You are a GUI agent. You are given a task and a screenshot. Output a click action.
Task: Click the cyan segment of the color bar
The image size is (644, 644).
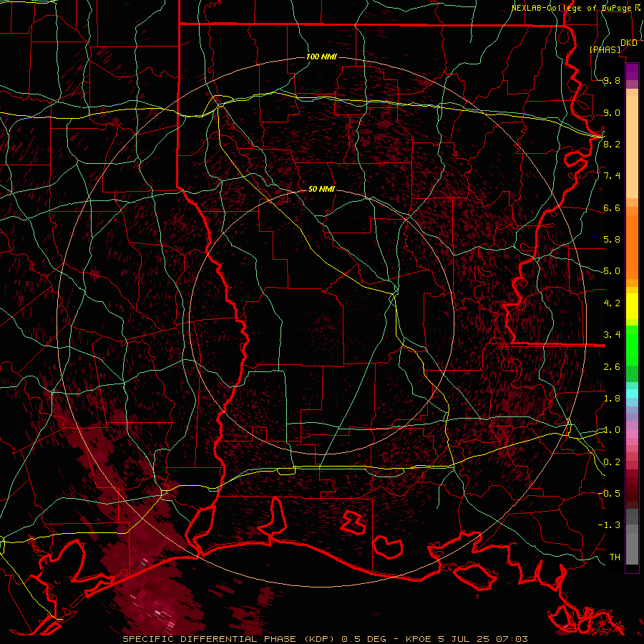[x=632, y=393]
